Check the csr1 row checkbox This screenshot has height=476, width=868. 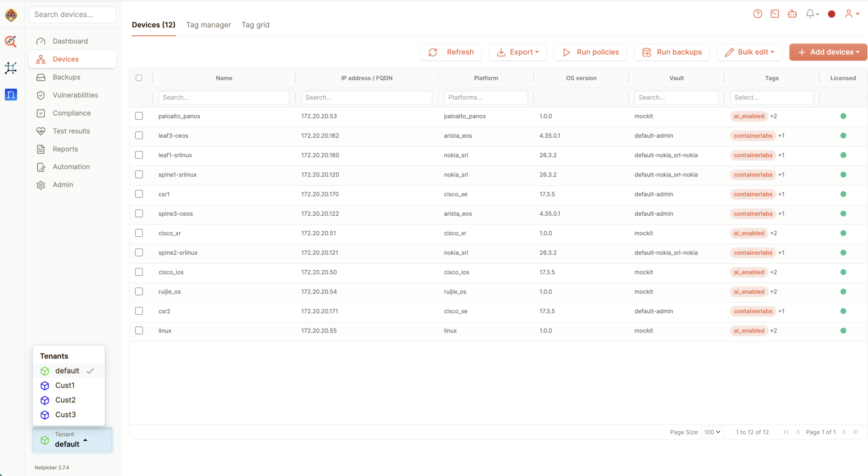[139, 194]
